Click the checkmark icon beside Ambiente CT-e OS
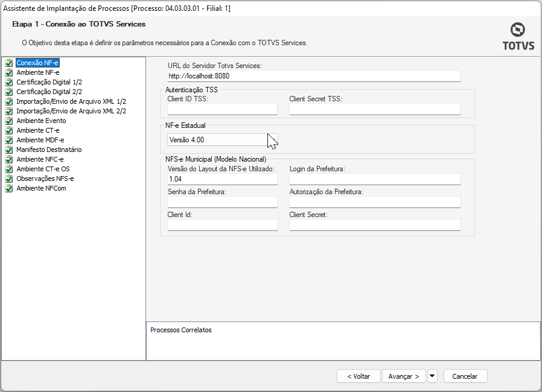542x392 pixels. (x=9, y=169)
